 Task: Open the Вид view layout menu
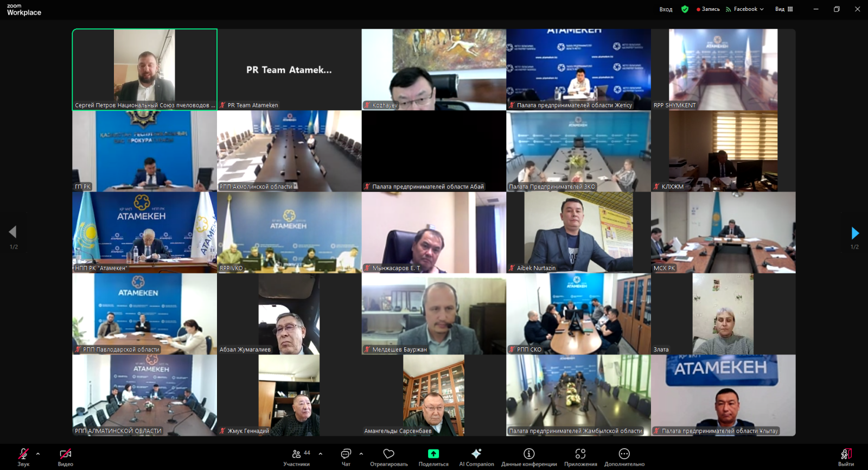(x=784, y=9)
